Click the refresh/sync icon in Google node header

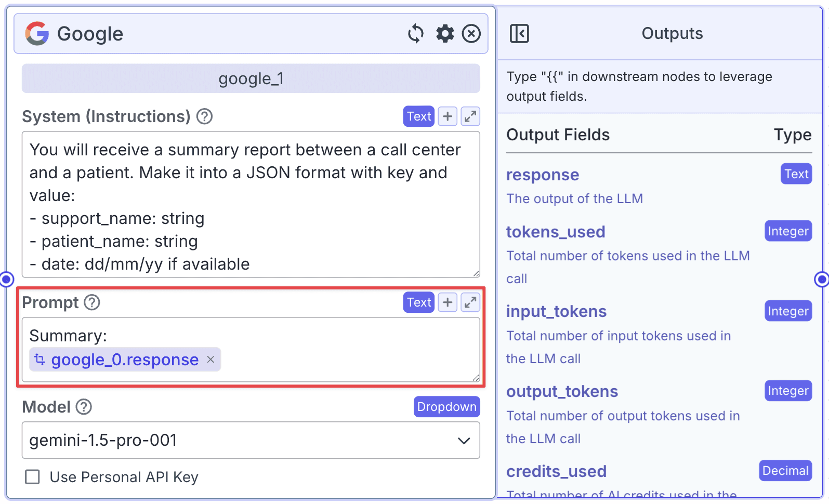[x=416, y=34]
